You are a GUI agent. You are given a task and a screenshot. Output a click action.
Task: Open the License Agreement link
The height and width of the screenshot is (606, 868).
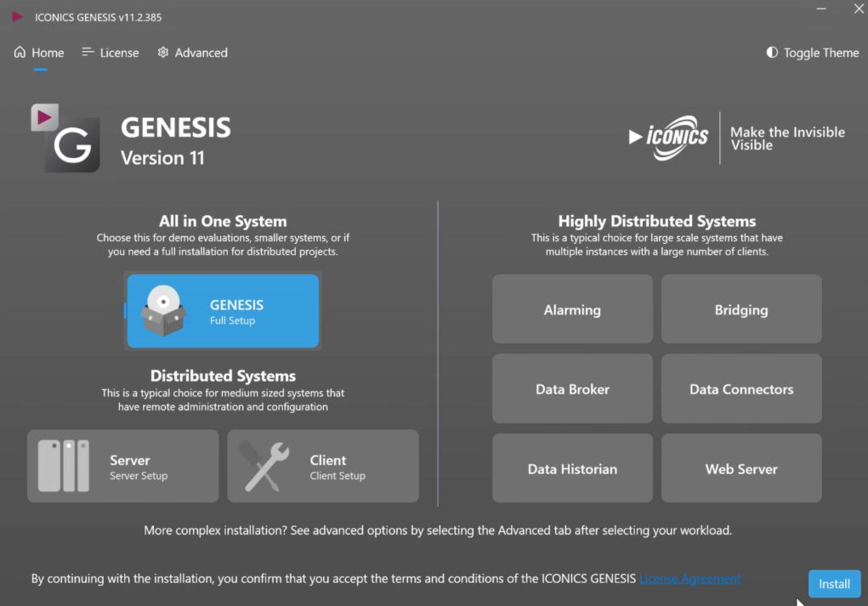click(689, 578)
